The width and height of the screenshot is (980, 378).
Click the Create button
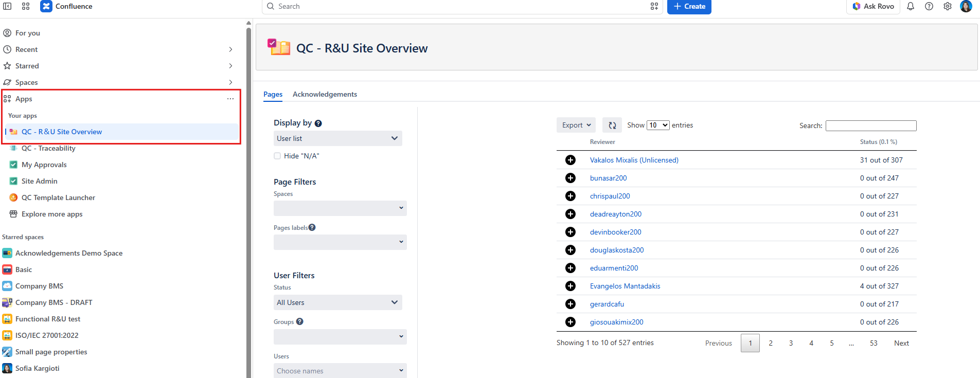coord(689,7)
